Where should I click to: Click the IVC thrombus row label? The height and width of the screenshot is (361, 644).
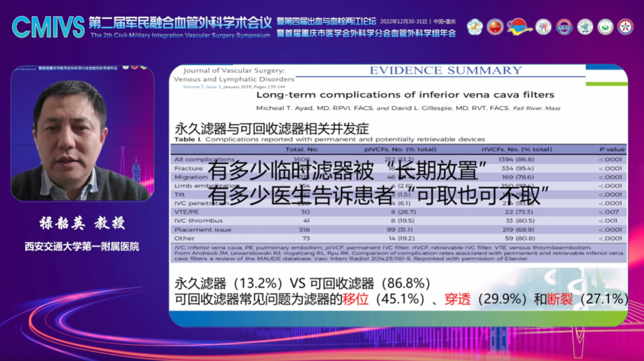tap(199, 221)
